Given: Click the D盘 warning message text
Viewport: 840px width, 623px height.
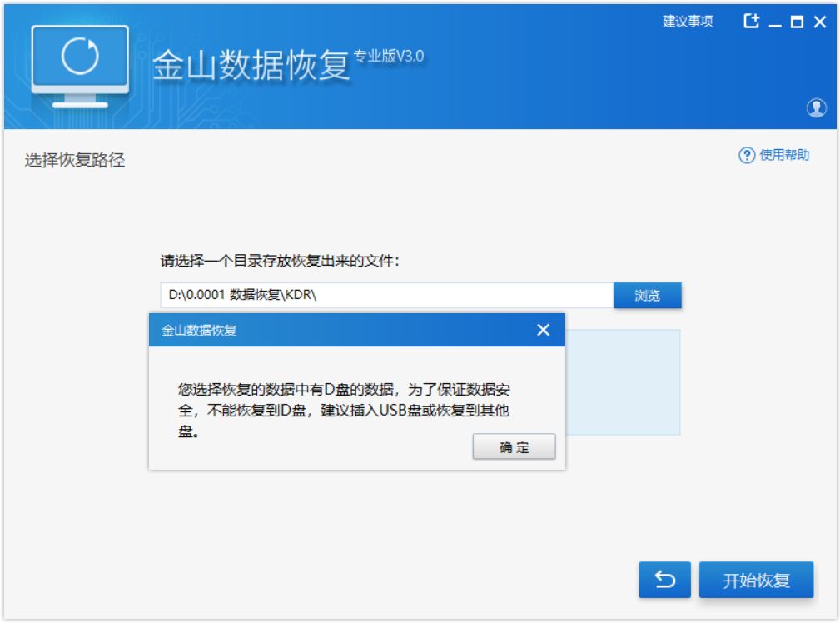Looking at the screenshot, I should 351,410.
